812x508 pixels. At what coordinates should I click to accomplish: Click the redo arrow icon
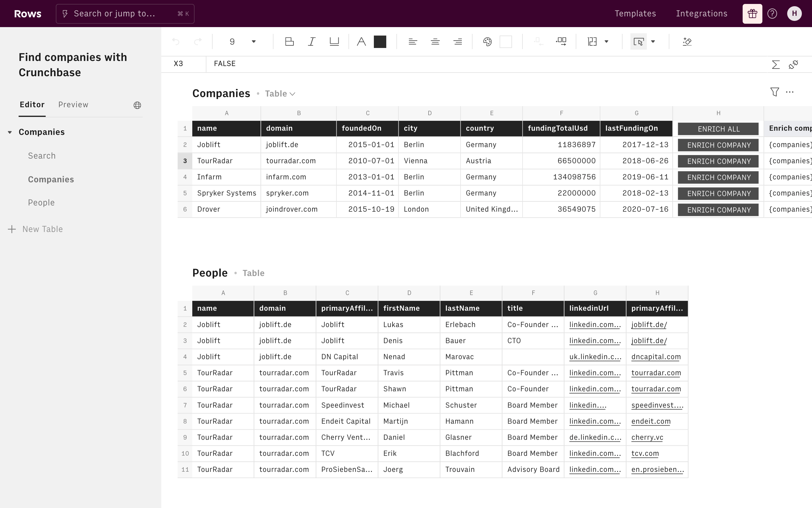[x=198, y=42]
